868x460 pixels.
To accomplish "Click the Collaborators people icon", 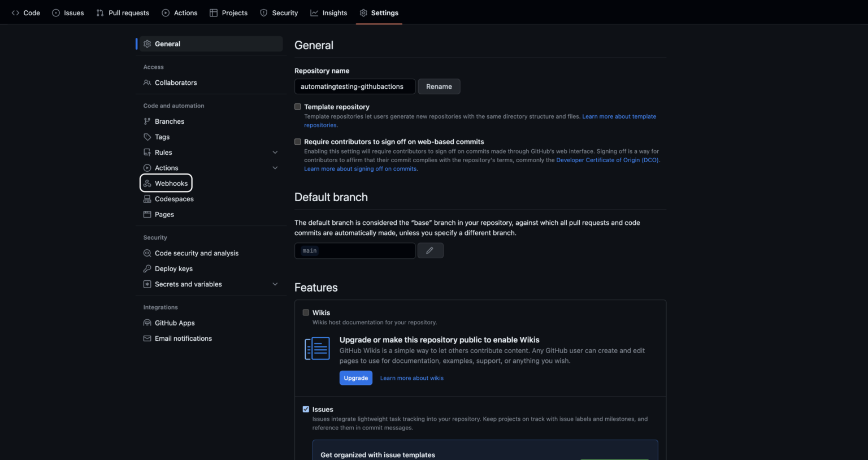I will [x=147, y=83].
